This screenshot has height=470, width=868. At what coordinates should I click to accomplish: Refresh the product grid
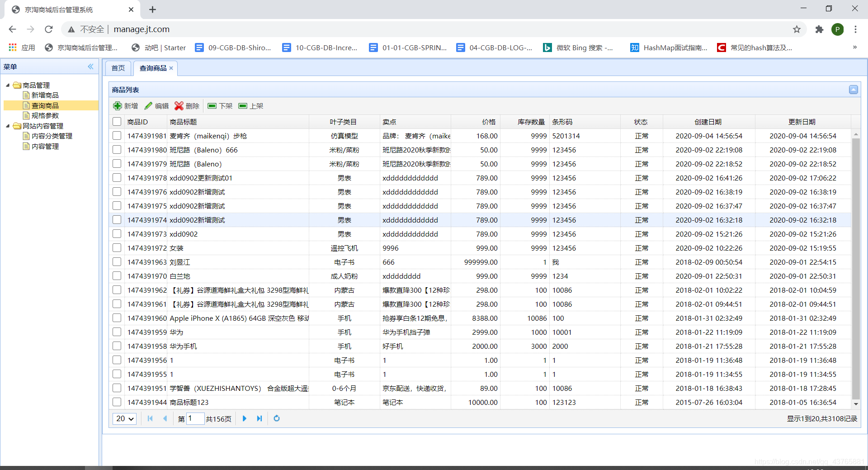pos(277,418)
